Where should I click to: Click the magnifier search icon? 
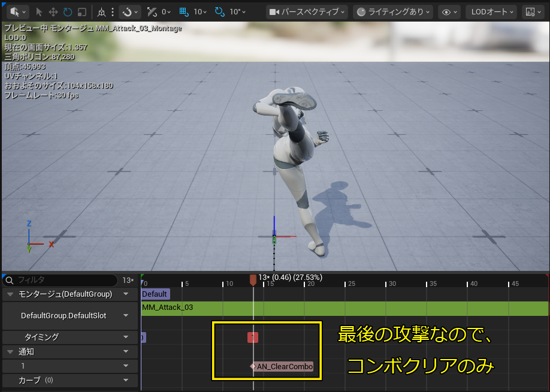[10, 280]
